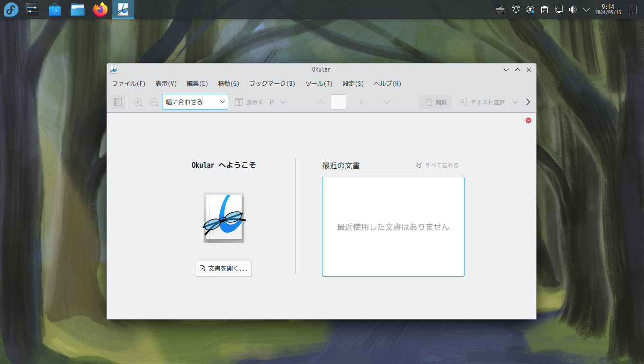Click the zoom in magnifier icon
The height and width of the screenshot is (364, 644).
138,102
